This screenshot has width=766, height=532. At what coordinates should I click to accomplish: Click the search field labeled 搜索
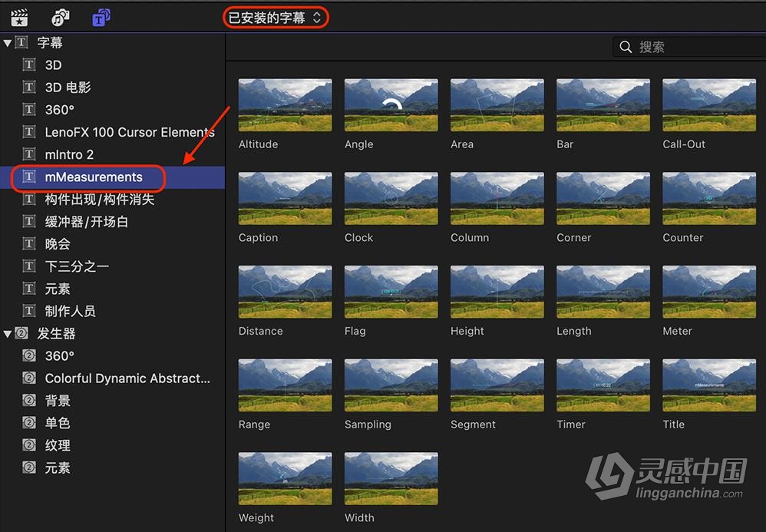pos(688,47)
